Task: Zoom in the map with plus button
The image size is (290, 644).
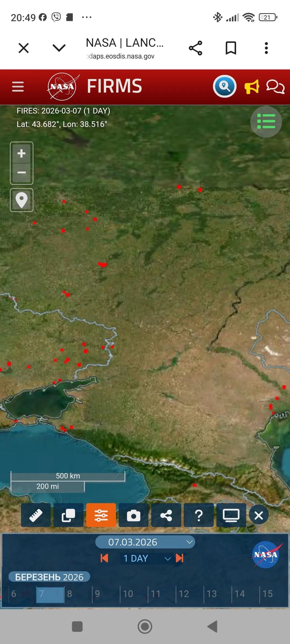Action: (21, 153)
